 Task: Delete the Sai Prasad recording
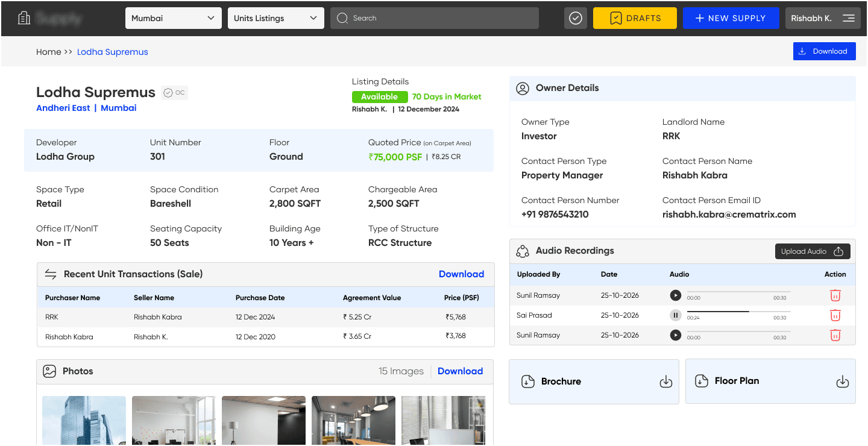click(x=835, y=315)
